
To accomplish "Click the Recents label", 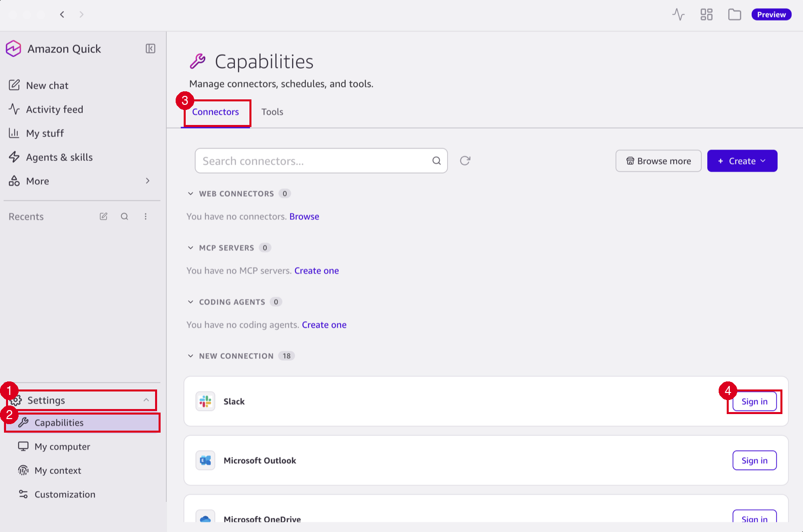I will [x=26, y=216].
